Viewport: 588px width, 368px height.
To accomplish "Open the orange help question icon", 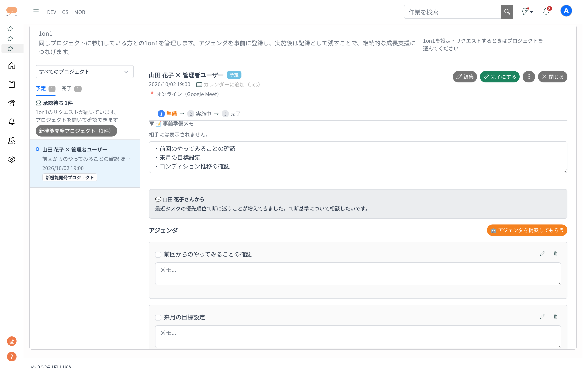I will click(x=12, y=357).
